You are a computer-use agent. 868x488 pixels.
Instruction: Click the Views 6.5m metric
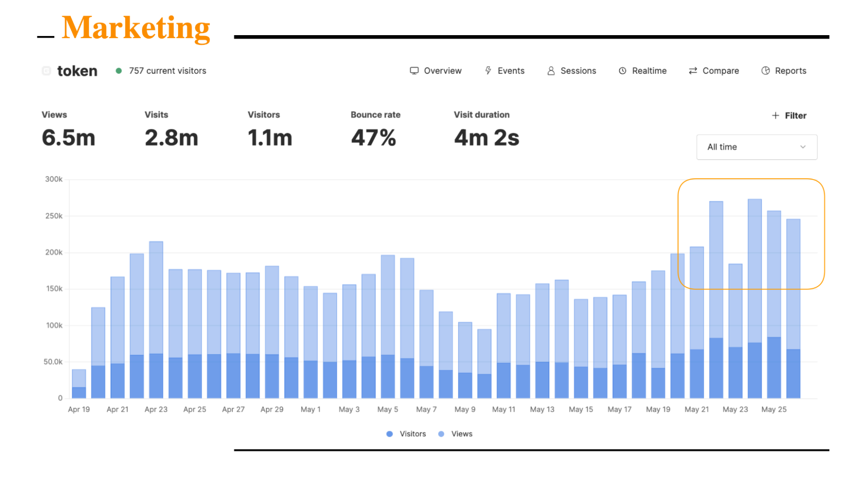coord(68,138)
